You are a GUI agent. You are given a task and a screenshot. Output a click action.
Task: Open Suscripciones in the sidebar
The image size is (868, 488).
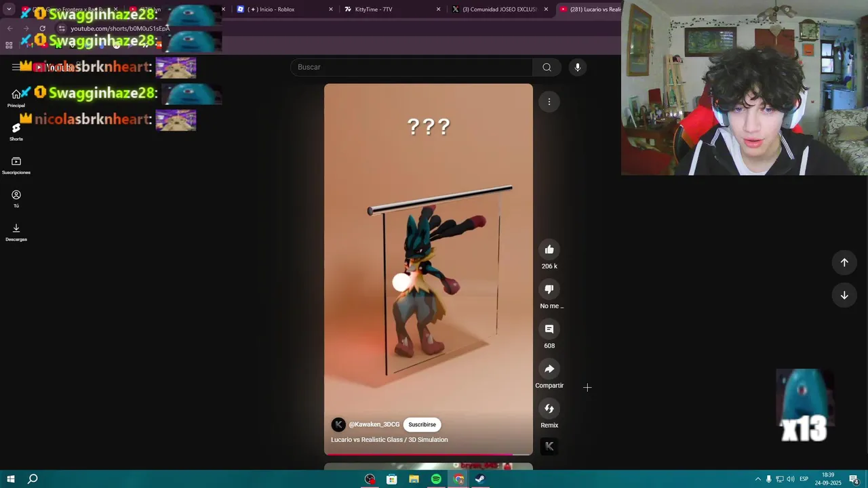(16, 165)
